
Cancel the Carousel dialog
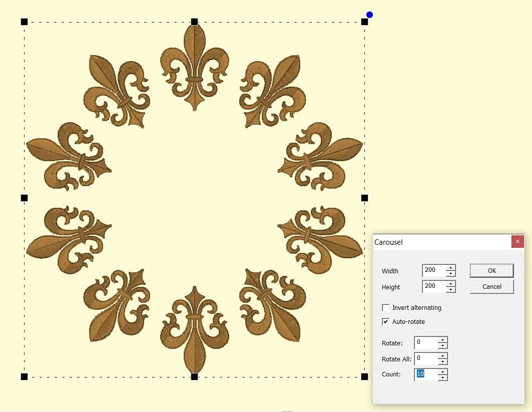pos(491,286)
